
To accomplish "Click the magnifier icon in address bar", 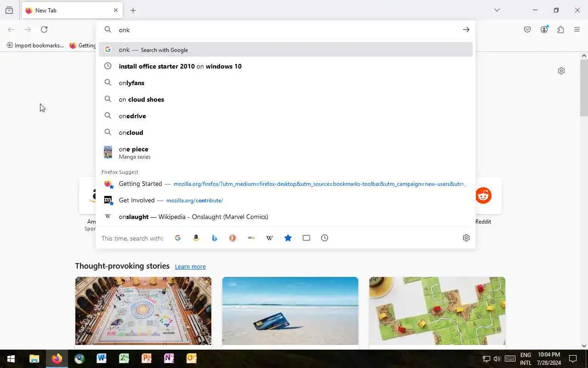I will pyautogui.click(x=108, y=29).
